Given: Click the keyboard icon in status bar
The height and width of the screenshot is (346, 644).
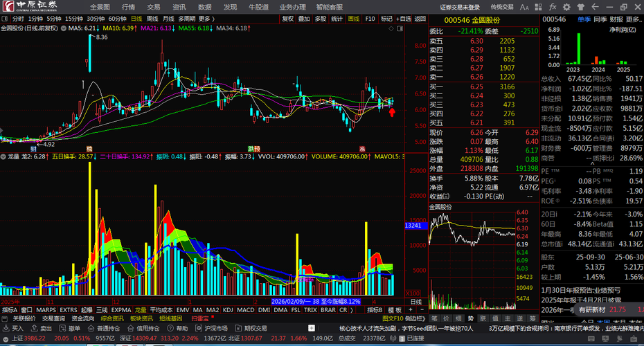Looking at the screenshot, I should pos(591,338).
